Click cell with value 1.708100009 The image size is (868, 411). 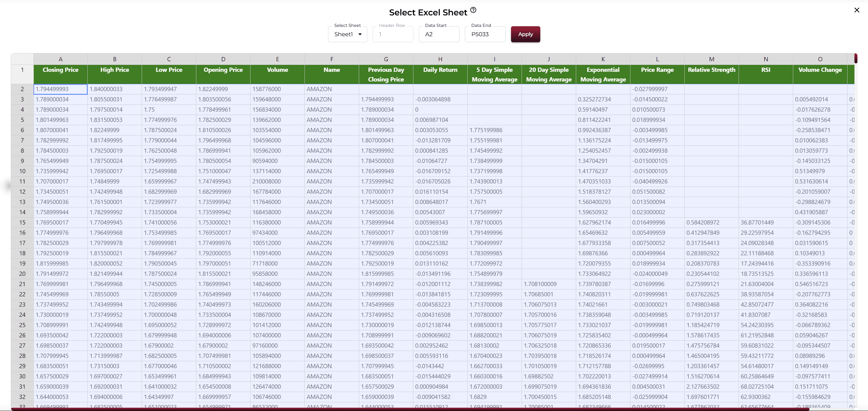point(549,284)
